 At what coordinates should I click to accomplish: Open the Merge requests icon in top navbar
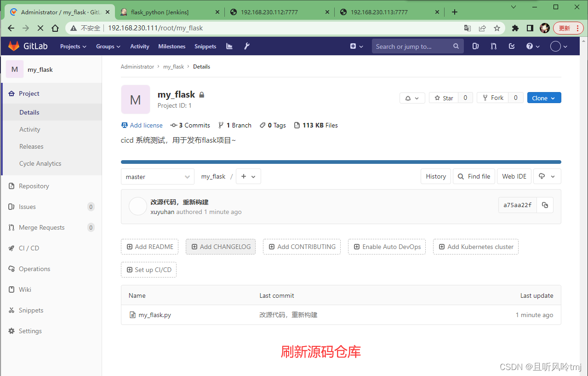coord(494,46)
